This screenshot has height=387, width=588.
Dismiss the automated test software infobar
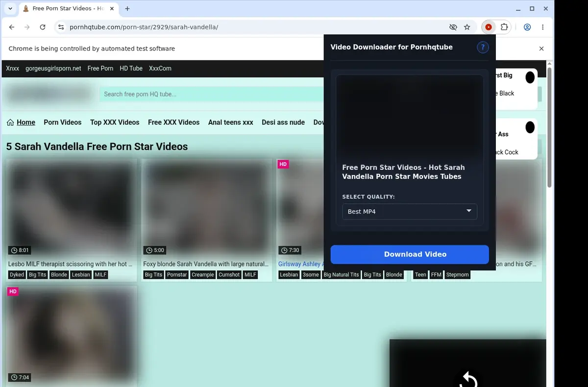[541, 48]
